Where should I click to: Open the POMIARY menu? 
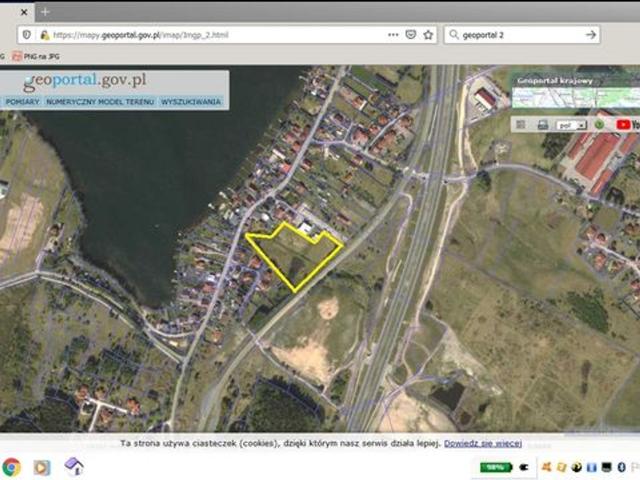click(x=22, y=102)
